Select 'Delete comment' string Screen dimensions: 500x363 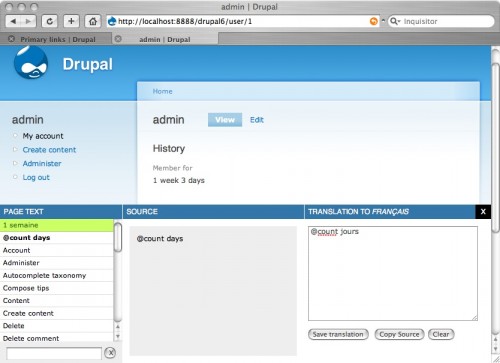click(x=57, y=338)
